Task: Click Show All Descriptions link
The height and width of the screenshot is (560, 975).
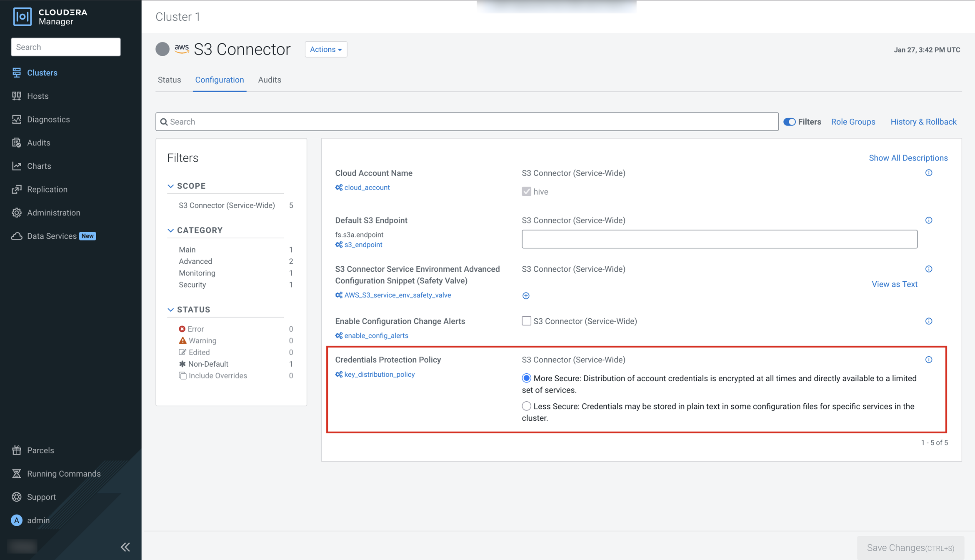Action: pyautogui.click(x=908, y=158)
